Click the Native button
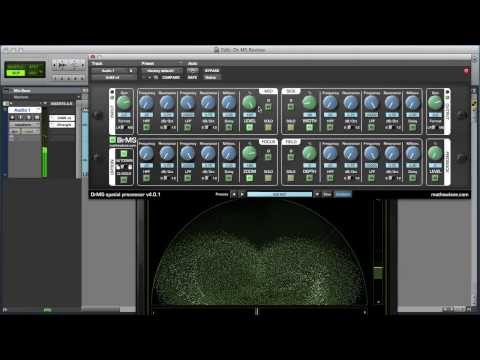480x360 pixels. click(x=211, y=77)
